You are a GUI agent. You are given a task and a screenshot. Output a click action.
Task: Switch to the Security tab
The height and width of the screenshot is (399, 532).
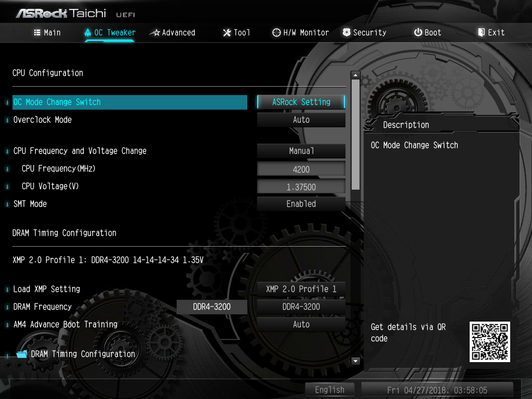(x=364, y=33)
